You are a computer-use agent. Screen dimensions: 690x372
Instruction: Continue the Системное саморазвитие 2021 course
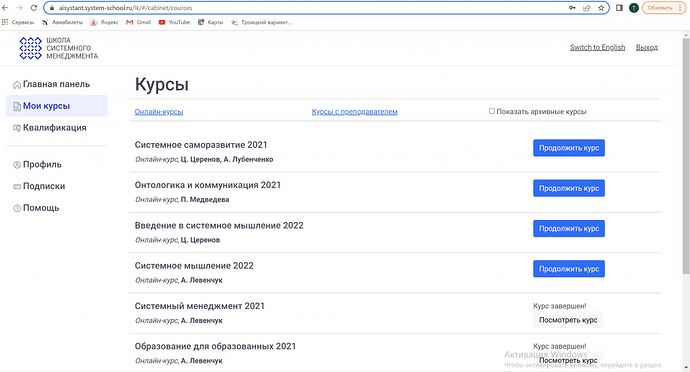point(569,148)
